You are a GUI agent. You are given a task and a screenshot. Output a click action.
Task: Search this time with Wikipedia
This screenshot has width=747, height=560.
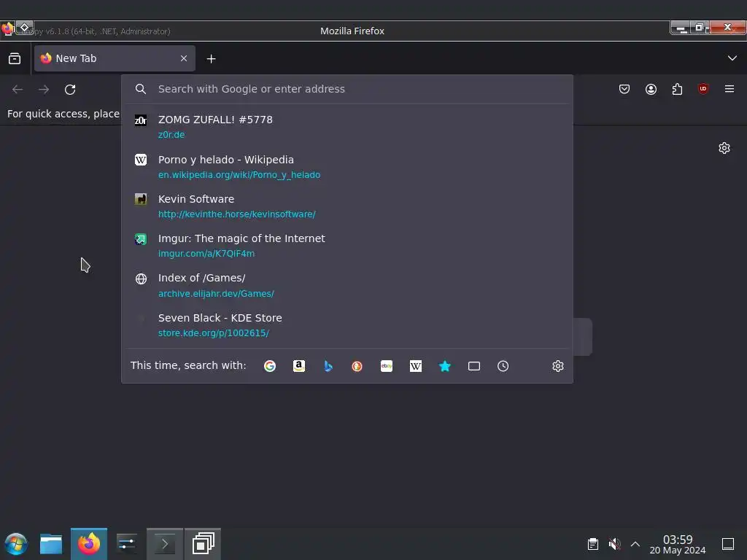point(415,366)
